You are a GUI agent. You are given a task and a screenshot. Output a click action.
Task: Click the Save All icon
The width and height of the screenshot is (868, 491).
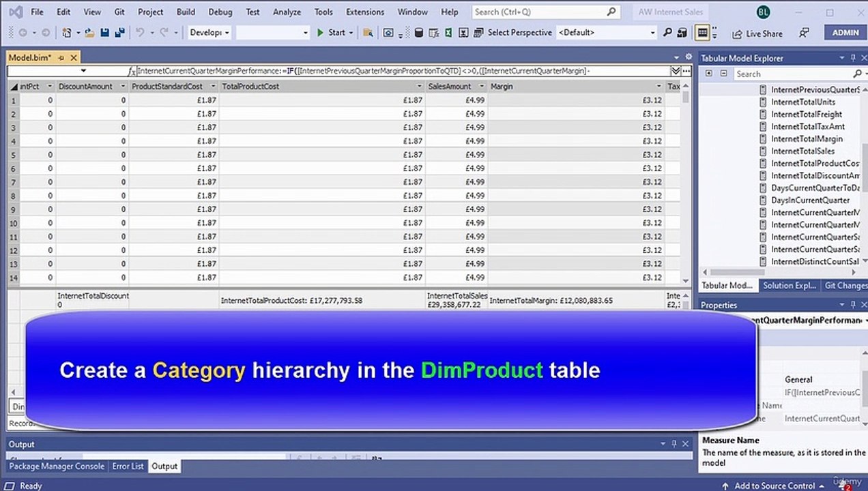pyautogui.click(x=120, y=33)
